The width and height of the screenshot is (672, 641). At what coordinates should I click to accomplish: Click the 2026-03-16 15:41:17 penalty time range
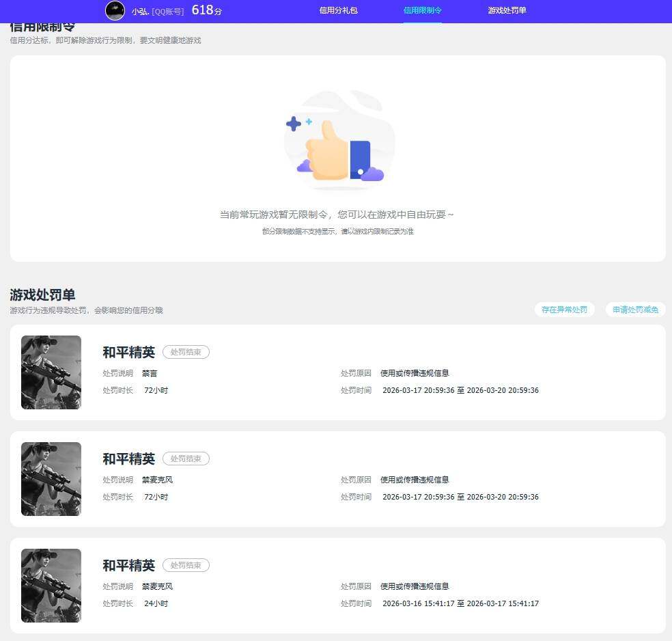click(460, 603)
